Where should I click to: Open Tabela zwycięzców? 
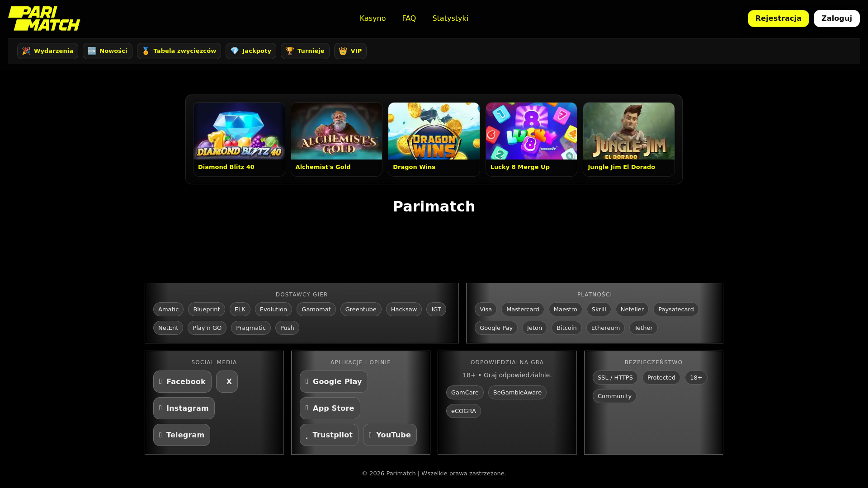pyautogui.click(x=179, y=51)
